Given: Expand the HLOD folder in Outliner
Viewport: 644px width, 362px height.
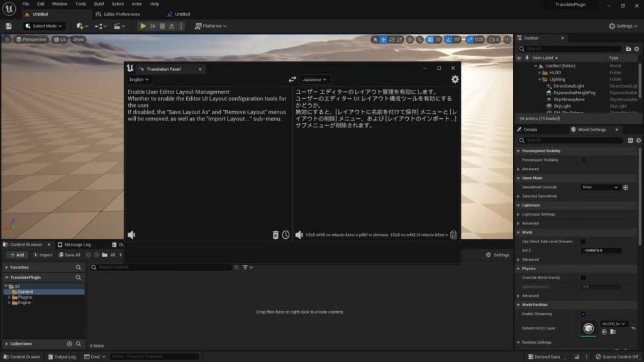Looking at the screenshot, I should coord(540,73).
